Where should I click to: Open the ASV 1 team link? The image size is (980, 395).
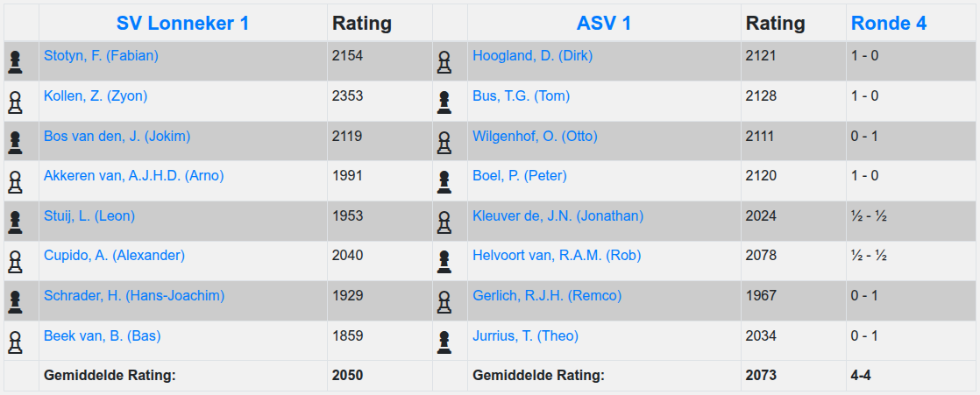(x=604, y=24)
